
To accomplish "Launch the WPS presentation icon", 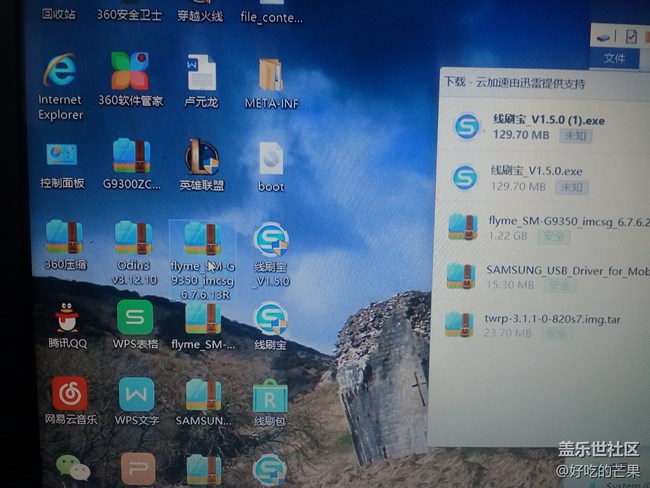I will [x=138, y=469].
